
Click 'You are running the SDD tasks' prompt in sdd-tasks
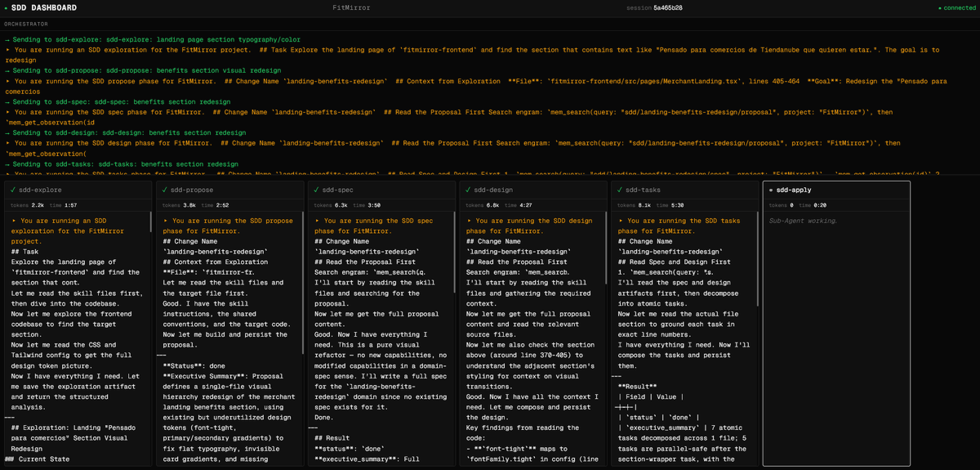point(680,226)
